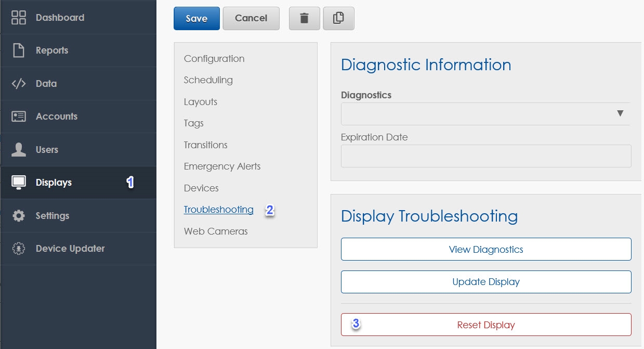Screen dimensions: 644x349
Task: Click the Expiration Date field
Action: [x=485, y=156]
